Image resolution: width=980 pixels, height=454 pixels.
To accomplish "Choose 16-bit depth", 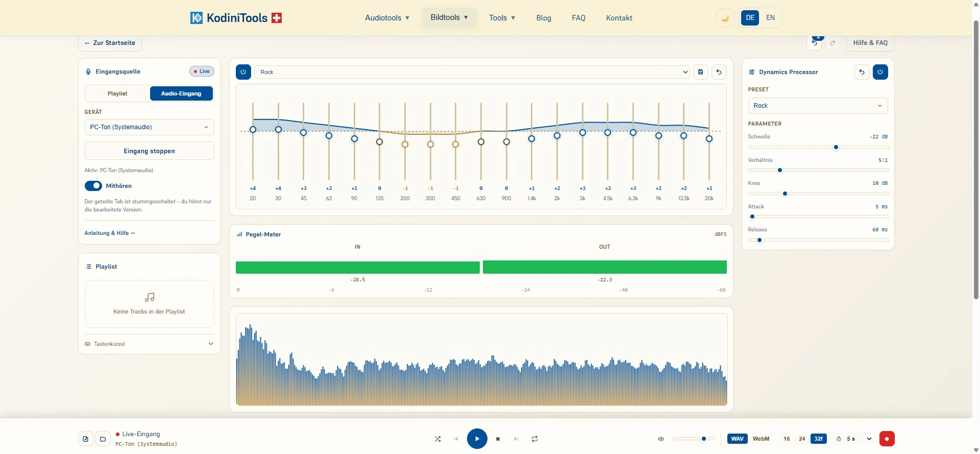I will (787, 439).
